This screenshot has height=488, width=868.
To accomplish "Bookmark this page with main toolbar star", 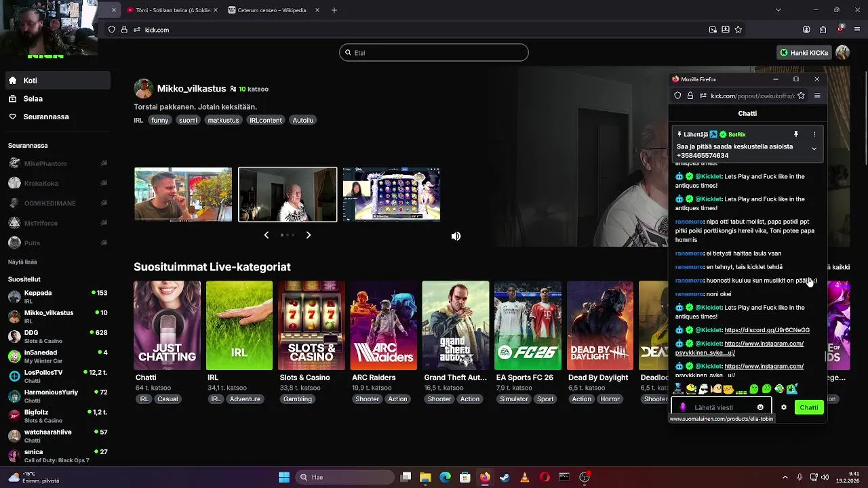I will pos(738,30).
